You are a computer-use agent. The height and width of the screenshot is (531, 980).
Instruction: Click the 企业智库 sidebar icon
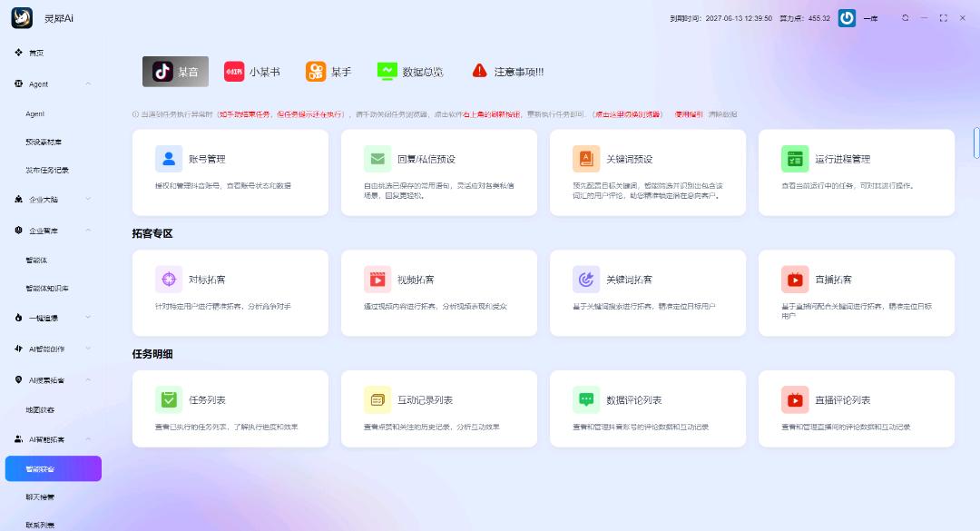[x=19, y=231]
